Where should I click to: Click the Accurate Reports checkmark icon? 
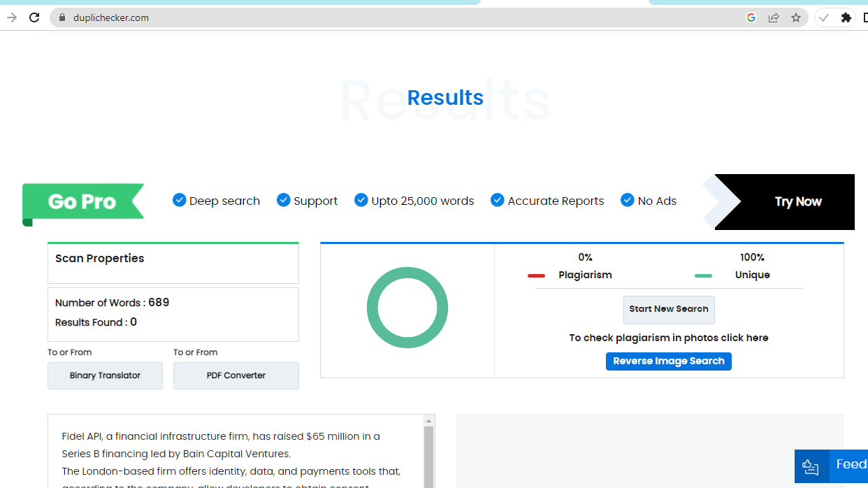(x=497, y=200)
